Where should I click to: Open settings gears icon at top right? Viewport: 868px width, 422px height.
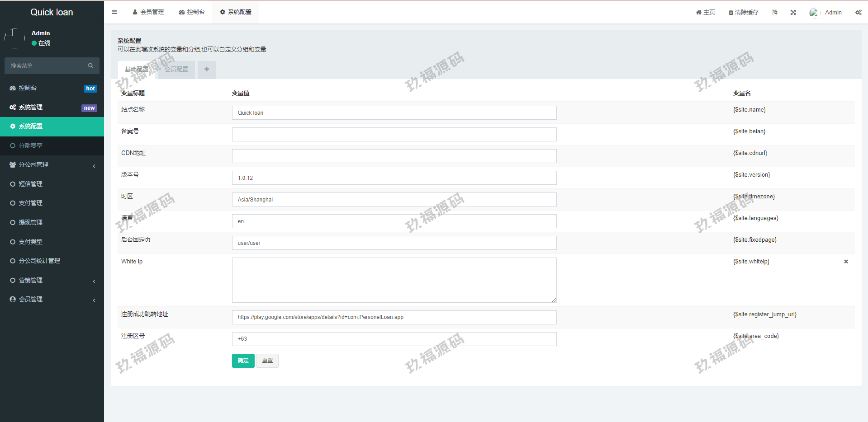tap(858, 12)
